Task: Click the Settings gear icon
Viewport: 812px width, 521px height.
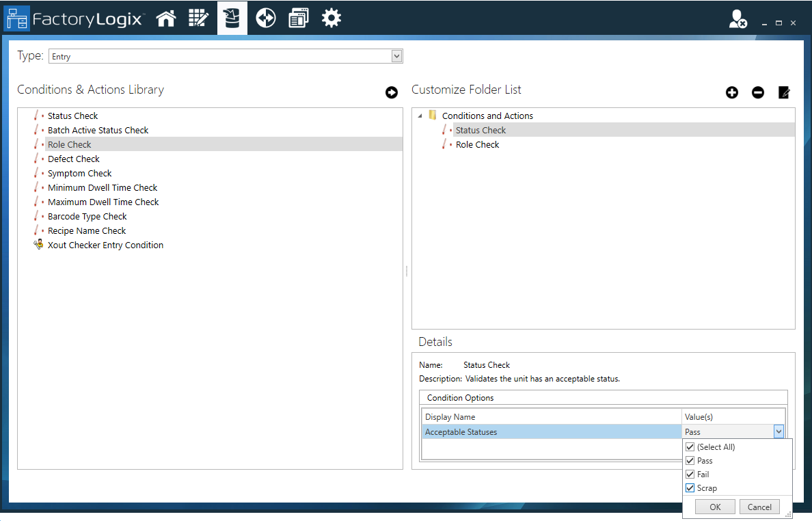Action: point(331,18)
